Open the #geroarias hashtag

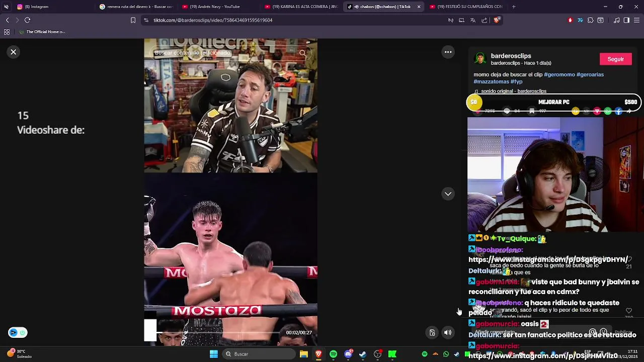click(590, 74)
